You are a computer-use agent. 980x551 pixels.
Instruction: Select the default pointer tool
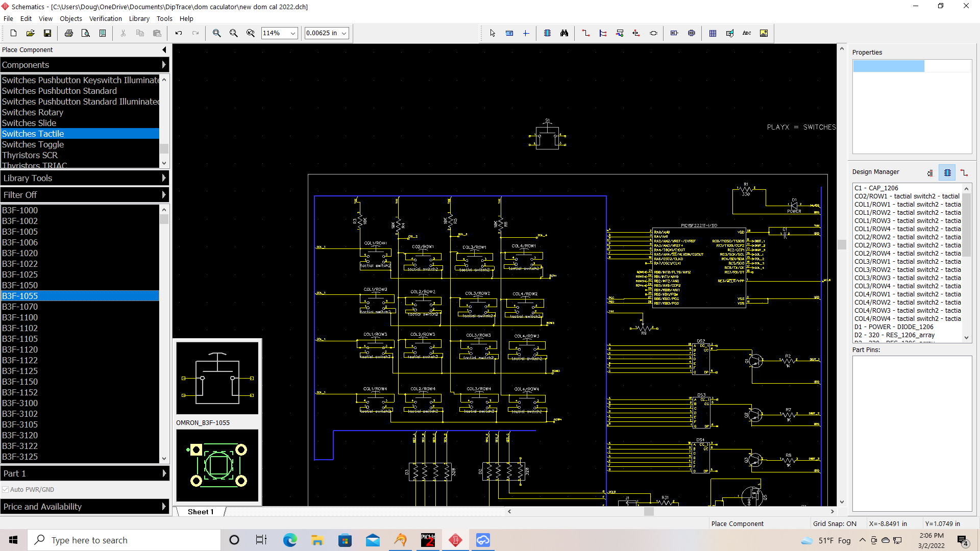coord(493,33)
